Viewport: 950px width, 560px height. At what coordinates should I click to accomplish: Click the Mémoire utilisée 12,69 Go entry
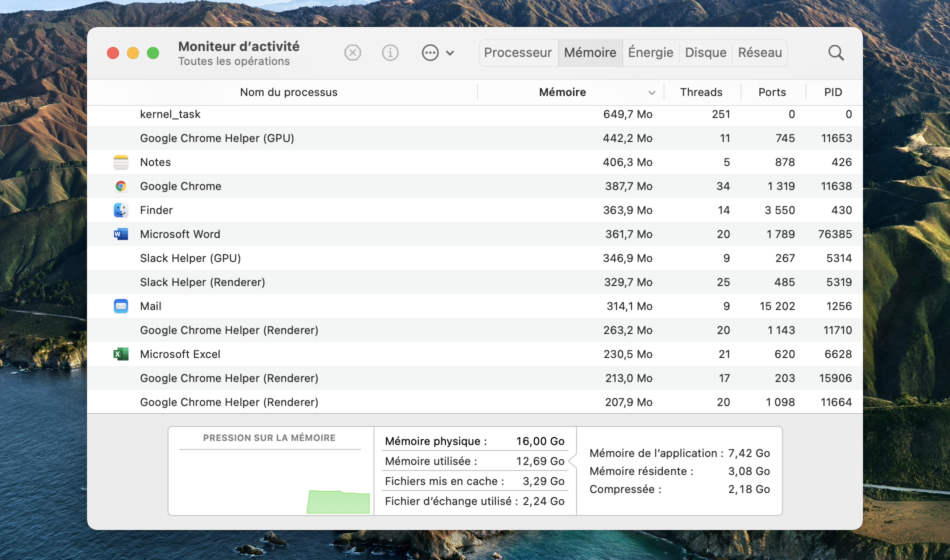[x=474, y=461]
